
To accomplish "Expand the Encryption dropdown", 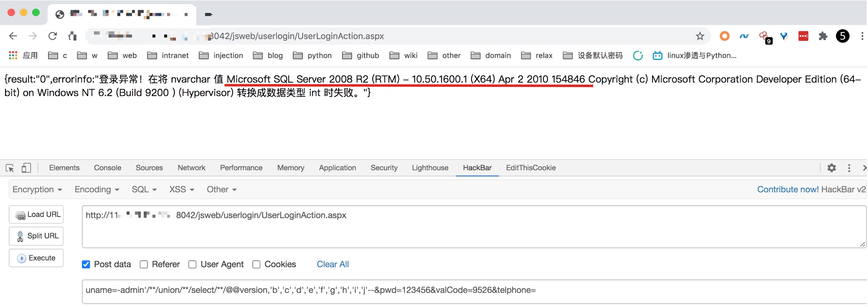I will click(x=37, y=190).
